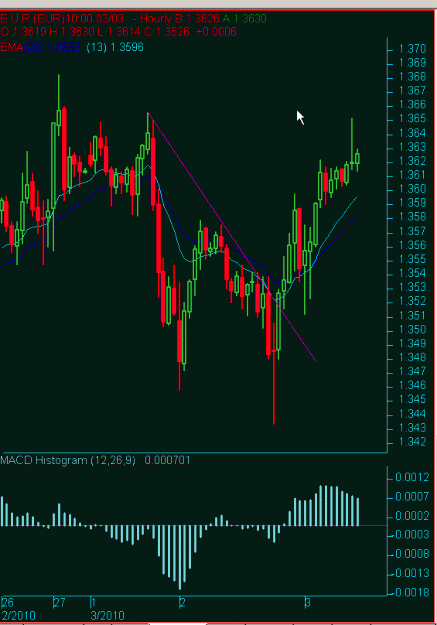Click the 1.343 price axis label
Screen dimensions: 437x625
(413, 428)
